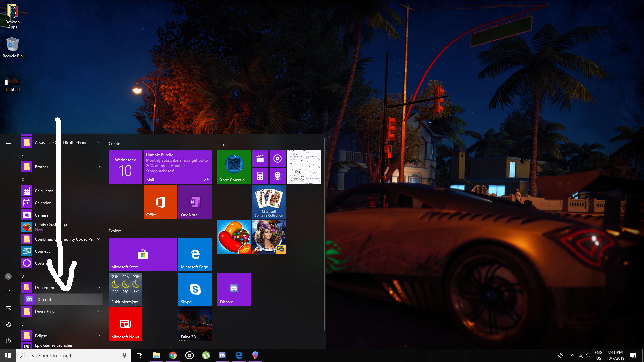
Task: Open the user account button in Start
Action: [x=8, y=276]
